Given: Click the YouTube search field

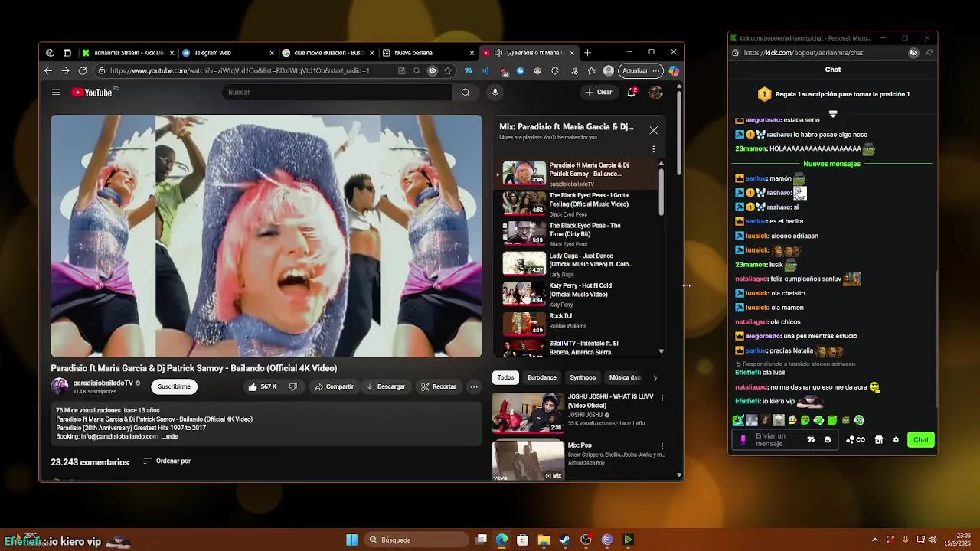Looking at the screenshot, I should (337, 93).
